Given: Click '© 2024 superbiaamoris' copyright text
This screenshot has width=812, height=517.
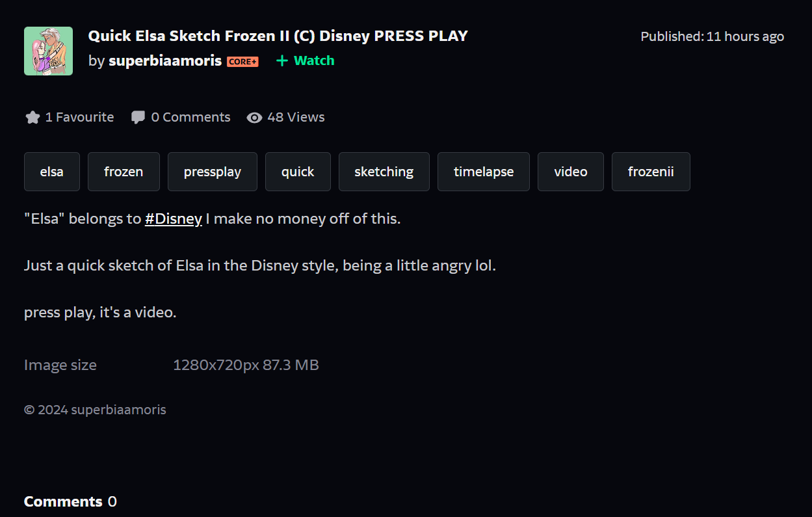Looking at the screenshot, I should click(x=95, y=410).
